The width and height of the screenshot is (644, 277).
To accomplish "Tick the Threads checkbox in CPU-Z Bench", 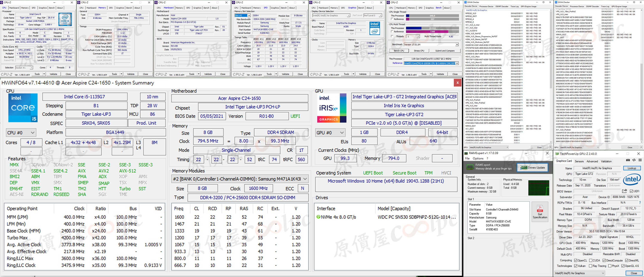I will click(x=392, y=36).
